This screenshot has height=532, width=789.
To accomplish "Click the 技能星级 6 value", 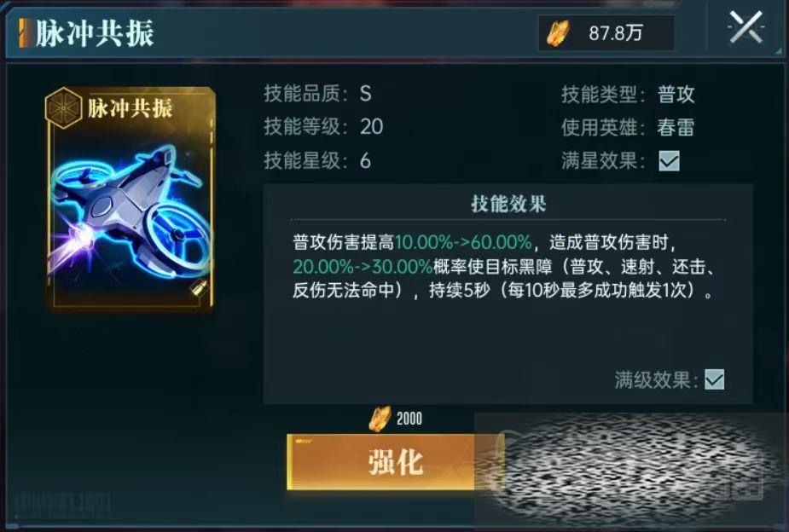I will click(x=365, y=161).
